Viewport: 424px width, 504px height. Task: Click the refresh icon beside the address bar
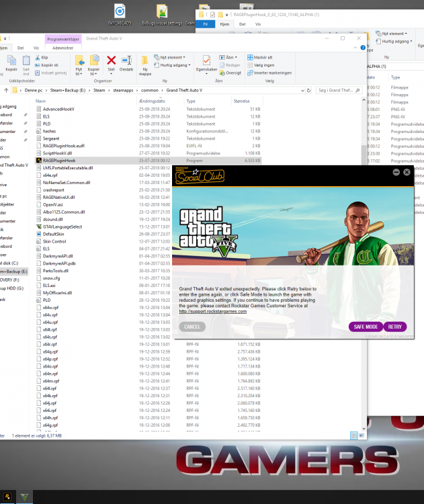(x=308, y=90)
